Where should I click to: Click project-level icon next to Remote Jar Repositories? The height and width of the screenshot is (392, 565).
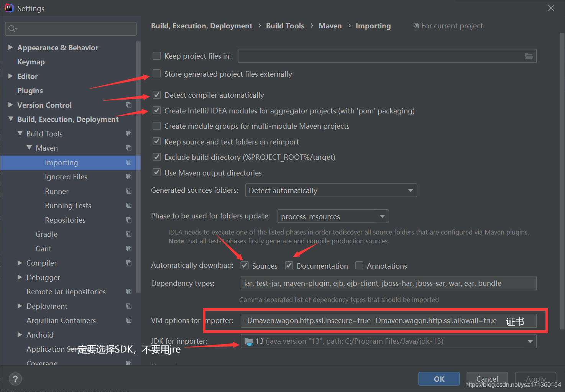click(129, 292)
